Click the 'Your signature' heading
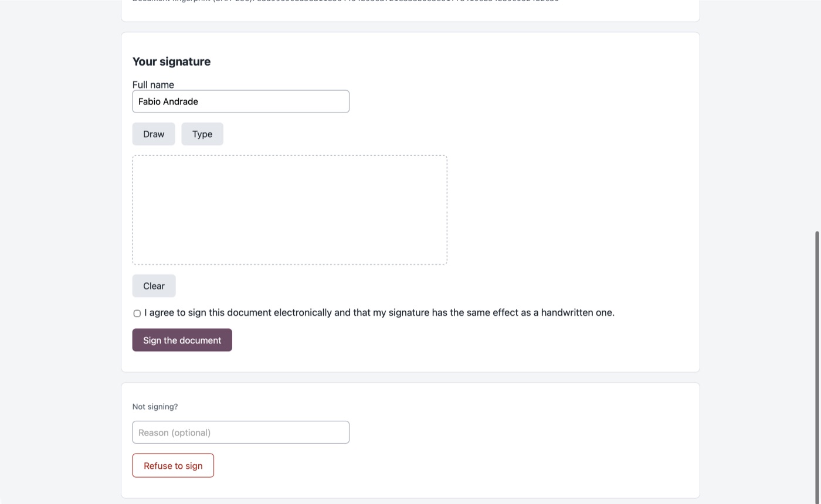Image resolution: width=821 pixels, height=504 pixels. pyautogui.click(x=171, y=62)
